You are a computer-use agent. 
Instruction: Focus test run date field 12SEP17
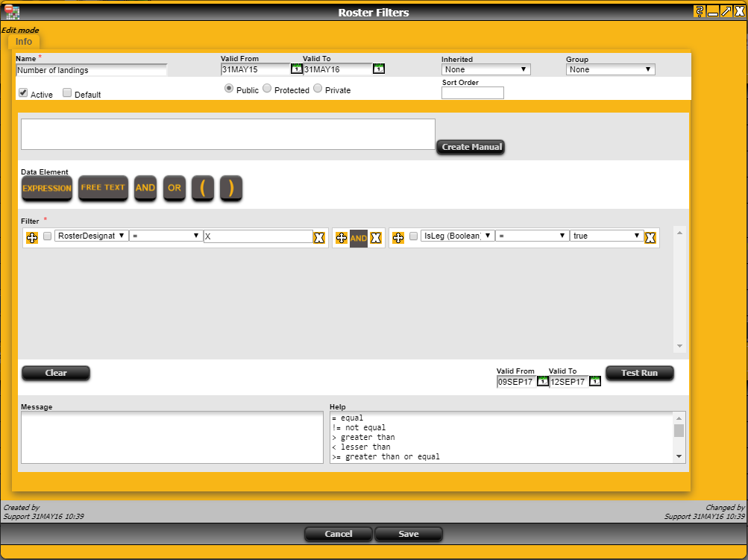569,382
